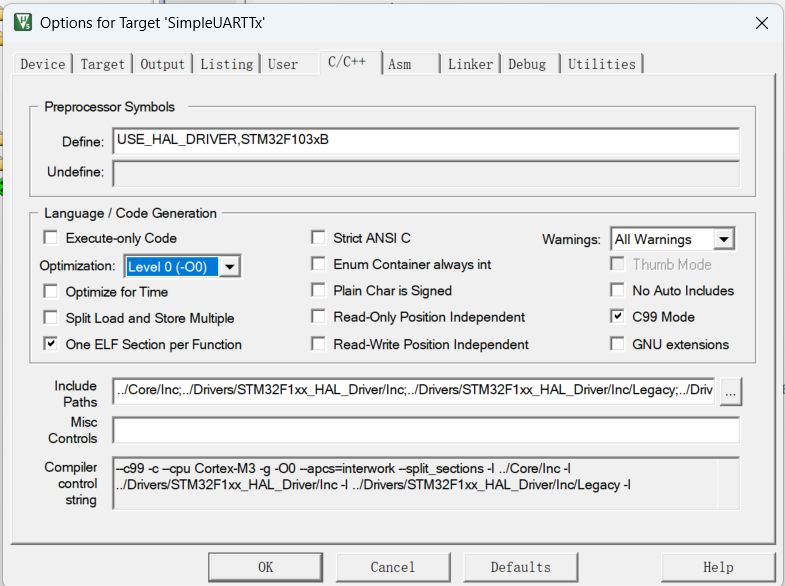Viewport: 785px width, 586px height.
Task: Click the Keil uVision icon in title bar
Action: [23, 23]
